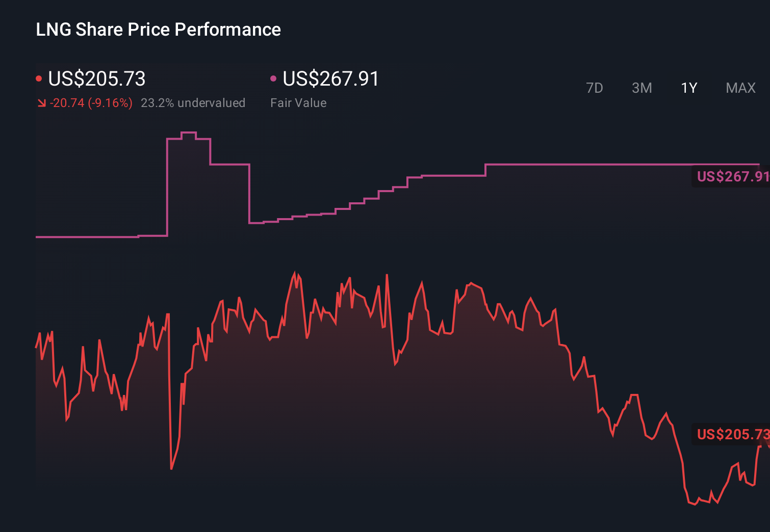Toggle the Fair Value series visibility

coord(274,78)
